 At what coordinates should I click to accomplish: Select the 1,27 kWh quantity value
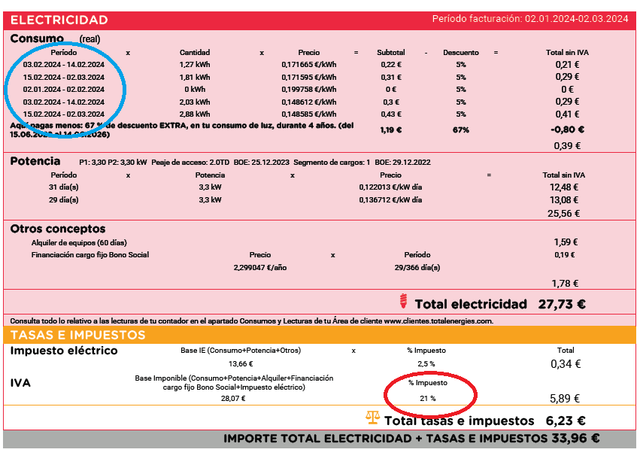coord(195,65)
